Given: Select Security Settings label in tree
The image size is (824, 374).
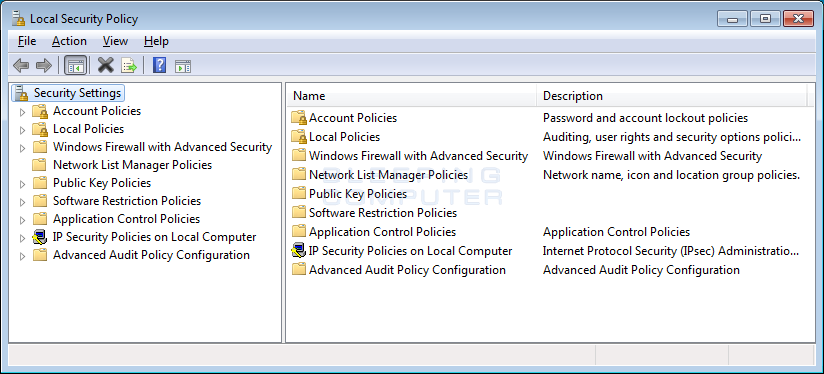Looking at the screenshot, I should (78, 93).
